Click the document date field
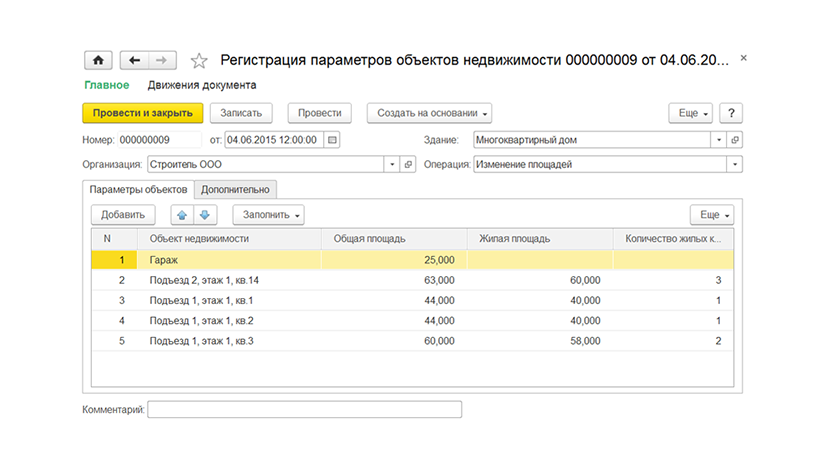 pos(274,140)
